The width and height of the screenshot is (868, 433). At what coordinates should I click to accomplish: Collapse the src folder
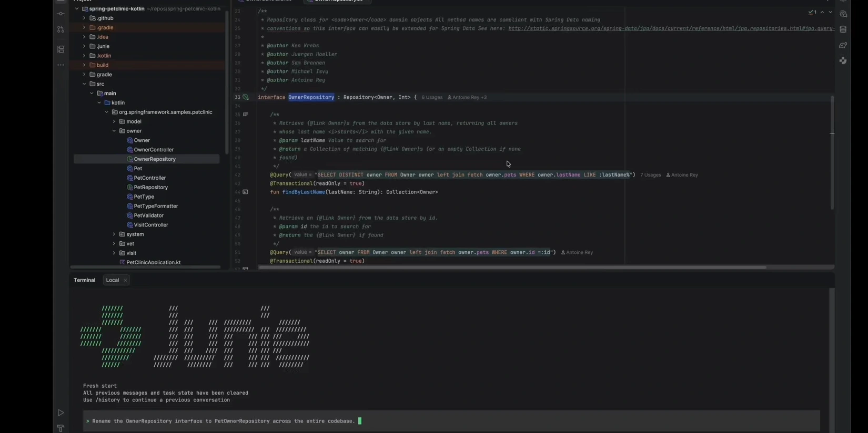(84, 84)
